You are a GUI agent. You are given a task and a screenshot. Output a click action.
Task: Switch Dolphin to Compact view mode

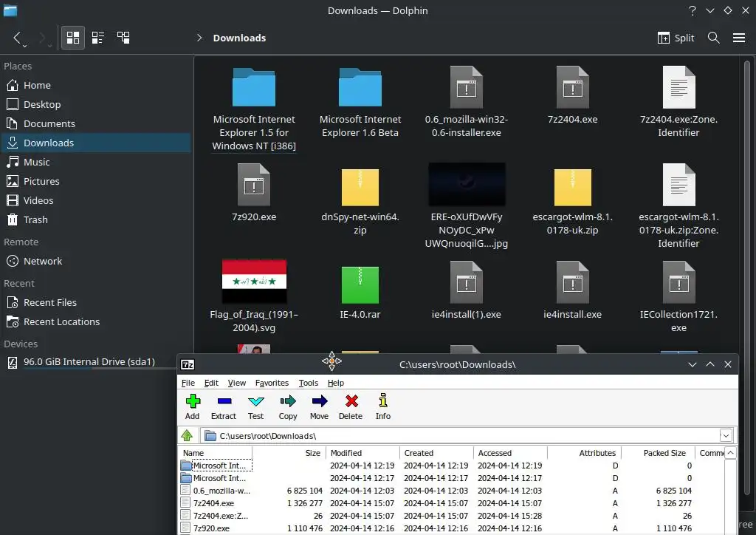pos(98,38)
